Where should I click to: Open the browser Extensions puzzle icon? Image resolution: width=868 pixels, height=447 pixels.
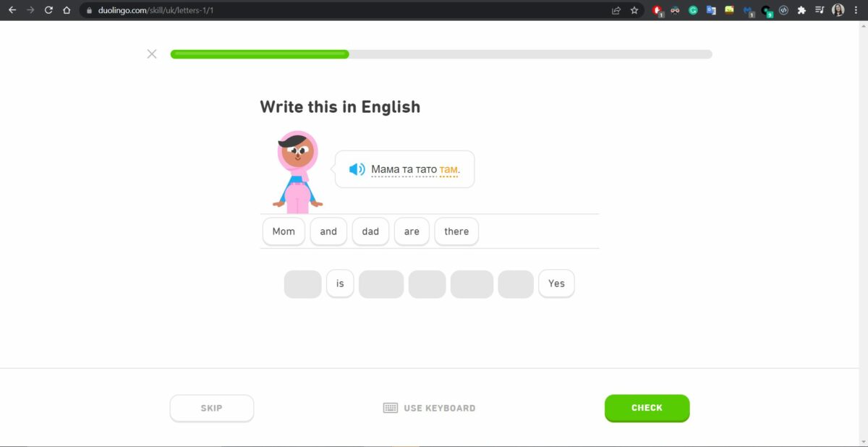801,10
